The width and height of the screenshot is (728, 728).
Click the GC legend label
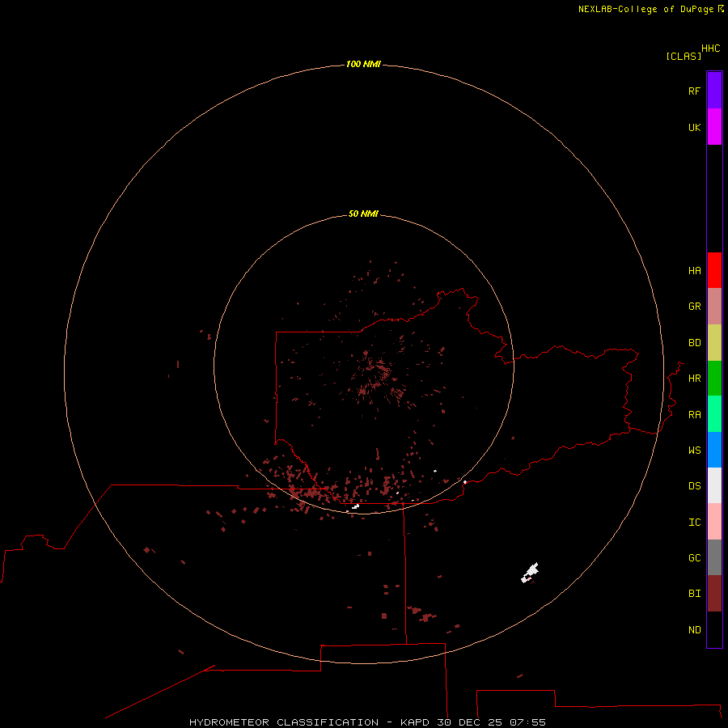694,558
